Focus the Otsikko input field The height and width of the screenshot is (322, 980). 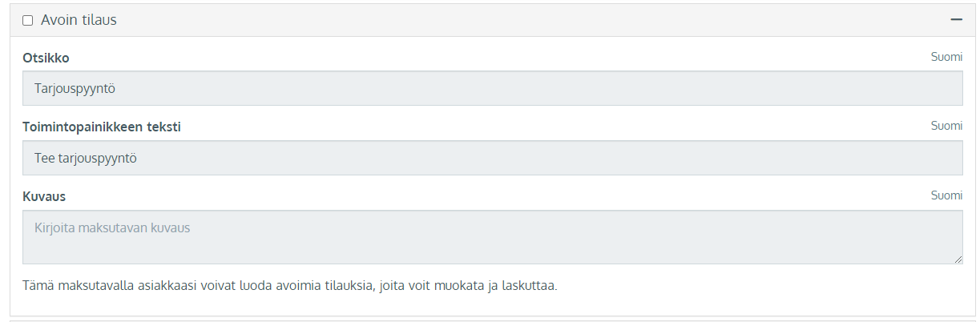492,89
